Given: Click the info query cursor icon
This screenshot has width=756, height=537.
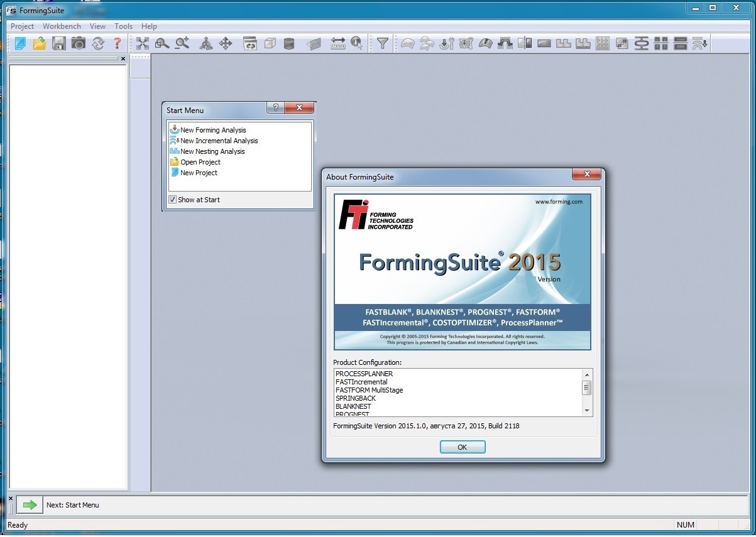Looking at the screenshot, I should tap(357, 43).
